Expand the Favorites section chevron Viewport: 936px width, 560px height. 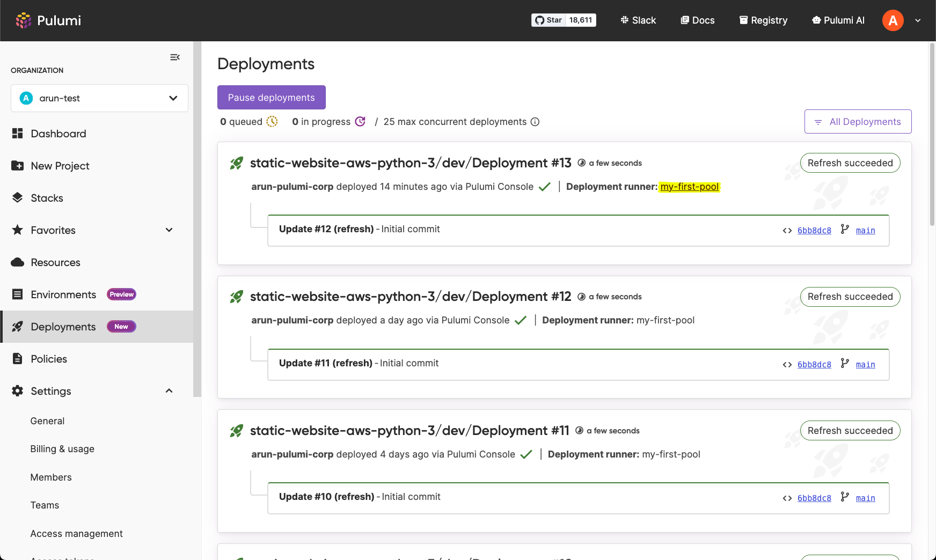click(x=169, y=230)
